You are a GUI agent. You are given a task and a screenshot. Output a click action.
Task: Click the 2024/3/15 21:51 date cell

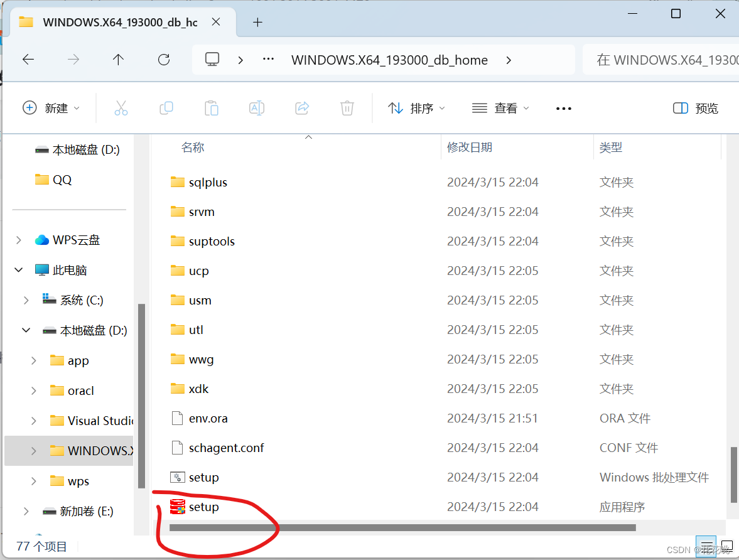click(x=492, y=418)
